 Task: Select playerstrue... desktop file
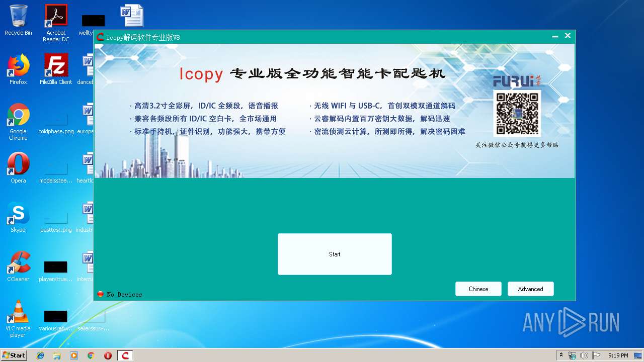(56, 271)
